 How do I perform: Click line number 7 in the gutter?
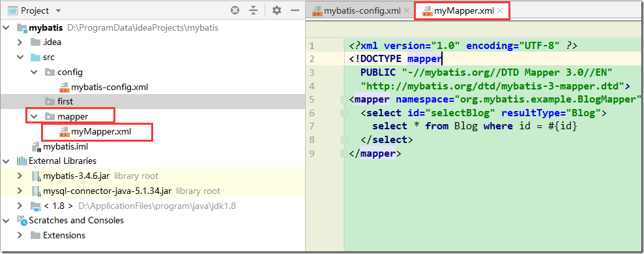coord(312,127)
